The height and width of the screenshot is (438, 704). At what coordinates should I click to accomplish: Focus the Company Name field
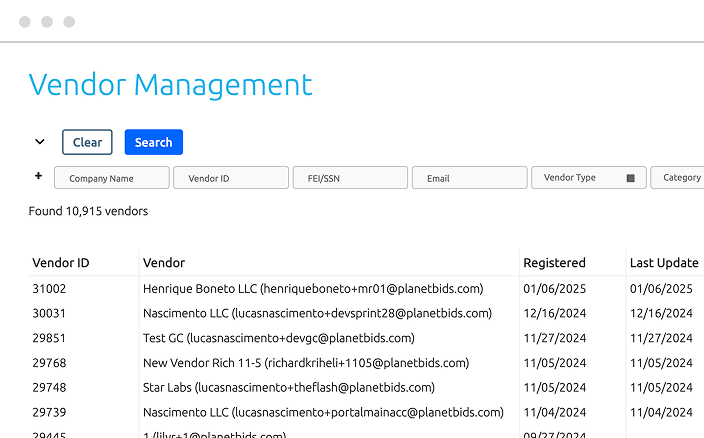(x=111, y=178)
